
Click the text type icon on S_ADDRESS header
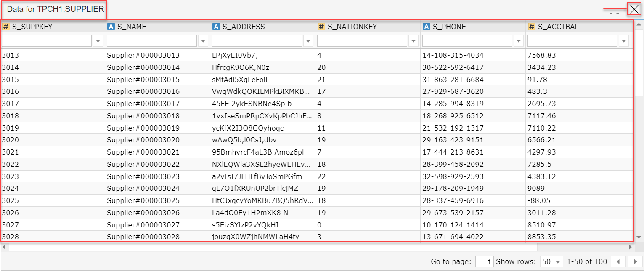tap(216, 26)
